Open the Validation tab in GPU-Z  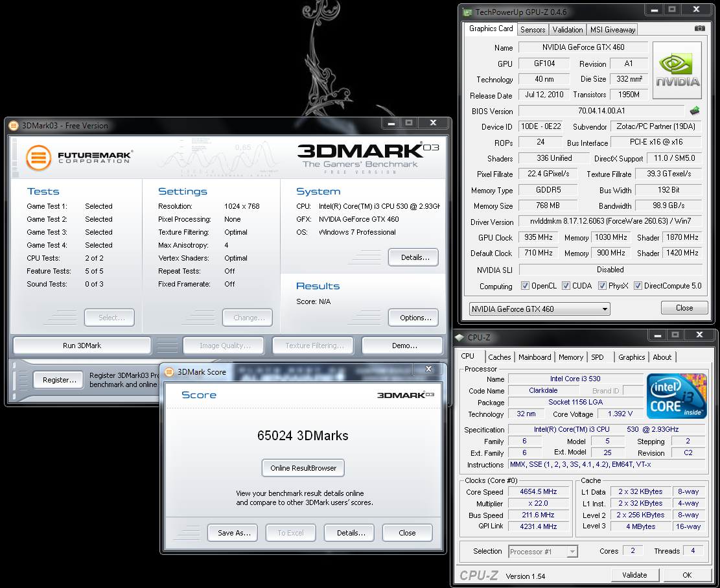coord(568,29)
